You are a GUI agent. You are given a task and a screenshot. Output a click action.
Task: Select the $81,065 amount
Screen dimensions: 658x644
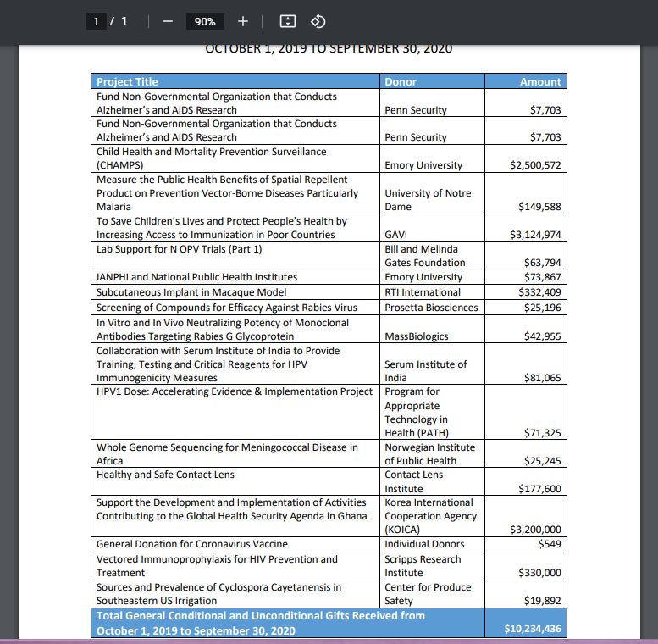[542, 378]
